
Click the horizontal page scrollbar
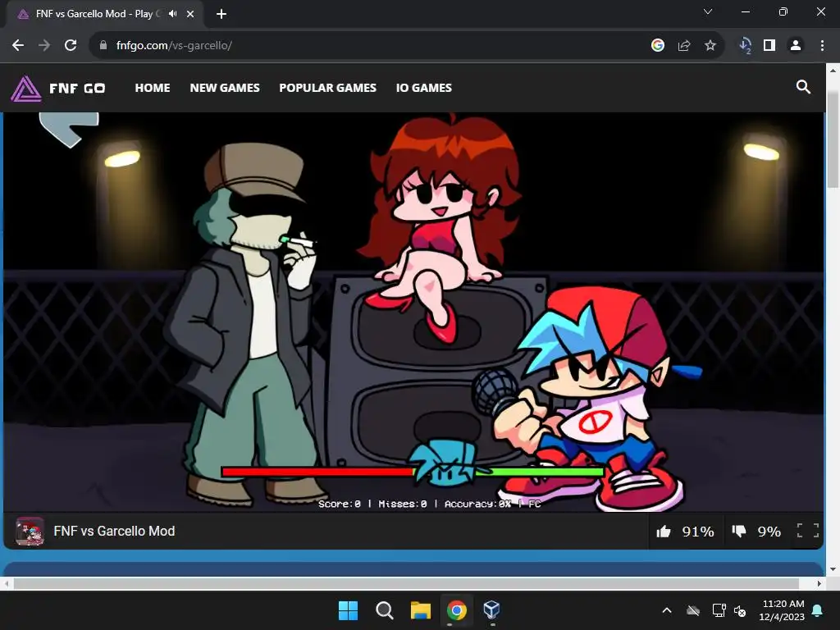pos(406,583)
